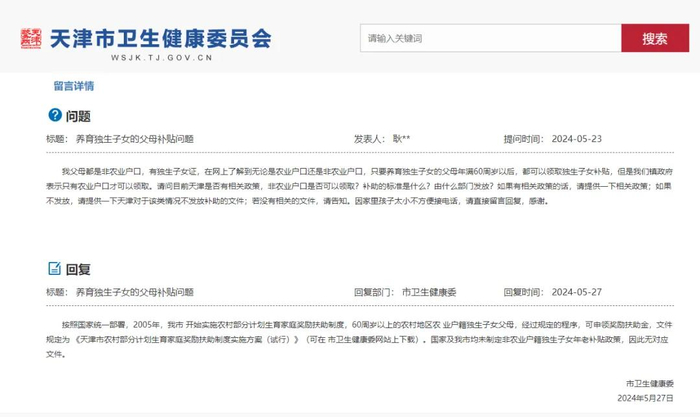Click the question date 2024-05-23
Viewport: 700px width, 417px height.
pyautogui.click(x=576, y=139)
